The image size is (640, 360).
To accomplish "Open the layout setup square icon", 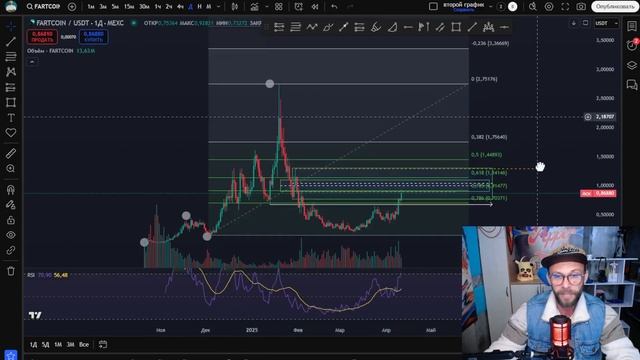I will [x=433, y=6].
